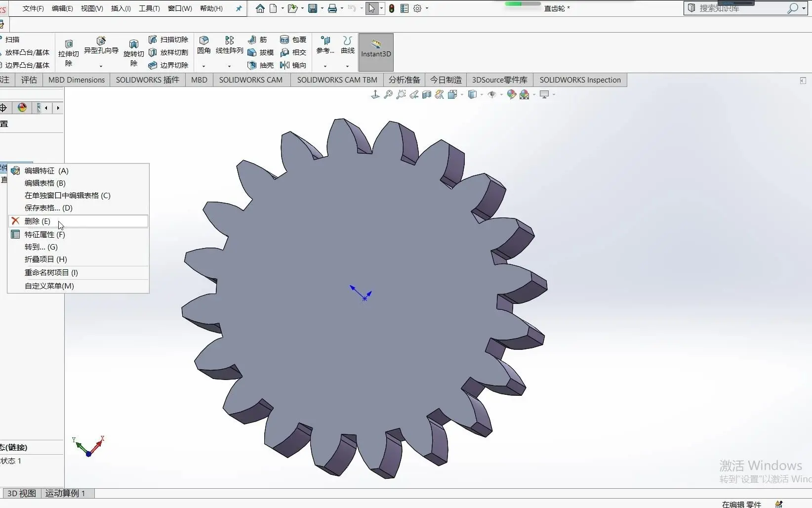Screen dimensions: 812x508
Task: Open Options with the gear icon
Action: [x=417, y=8]
